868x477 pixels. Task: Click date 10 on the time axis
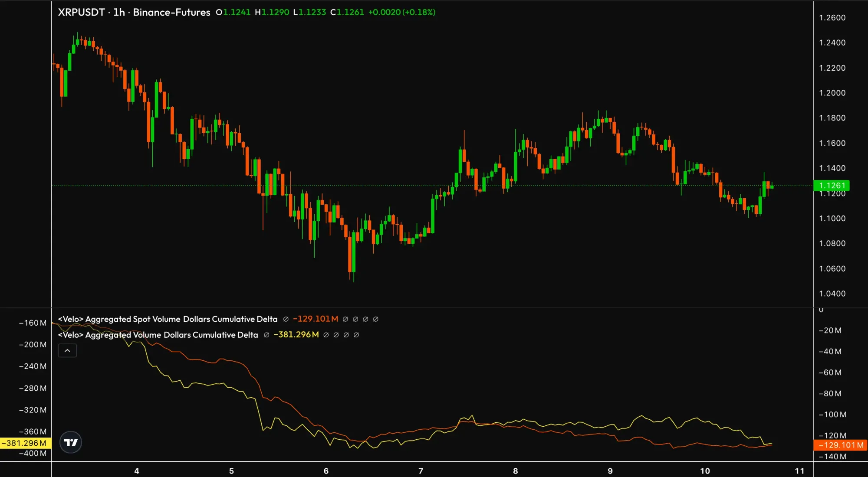click(x=705, y=471)
